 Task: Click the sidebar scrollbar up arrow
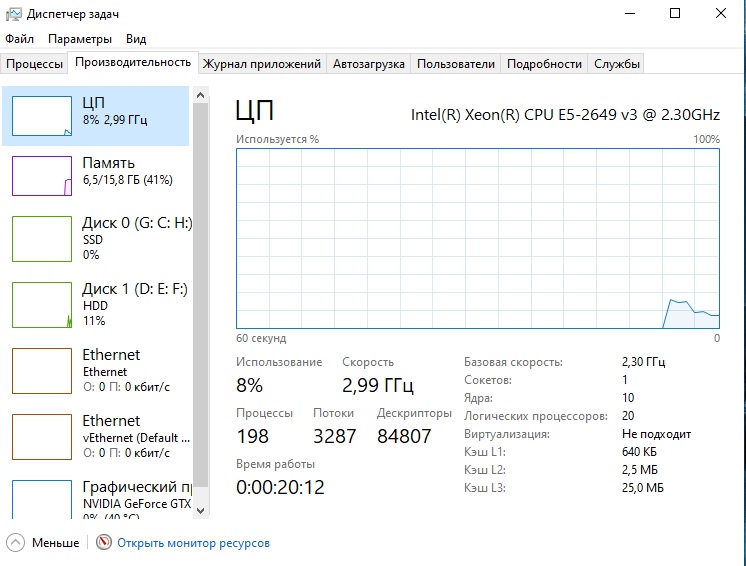[x=200, y=95]
